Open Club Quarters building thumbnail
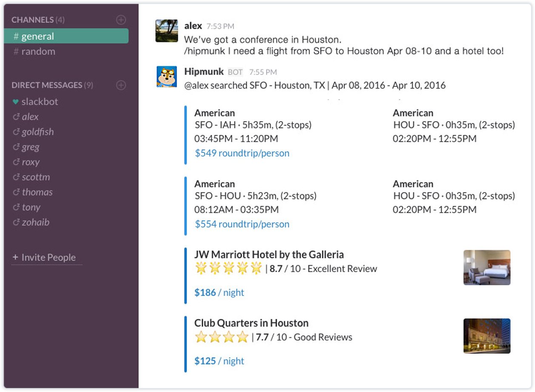Screen dimensions: 535x392 (x=487, y=336)
